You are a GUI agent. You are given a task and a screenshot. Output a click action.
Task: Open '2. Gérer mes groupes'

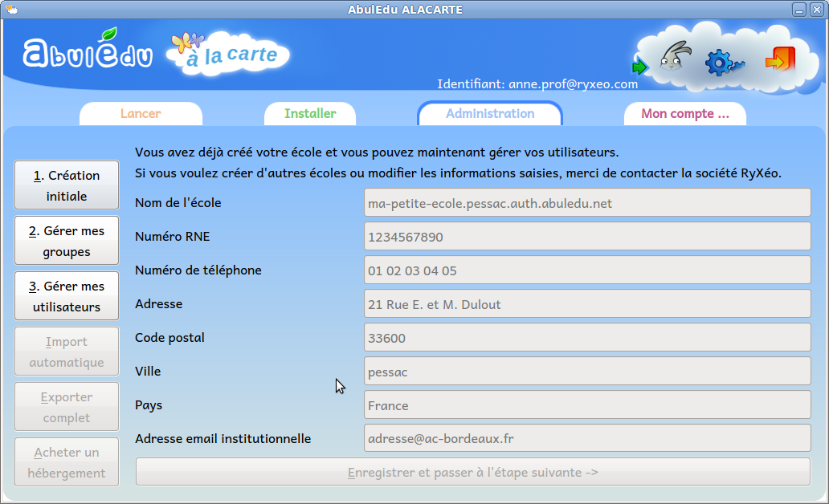click(x=67, y=241)
